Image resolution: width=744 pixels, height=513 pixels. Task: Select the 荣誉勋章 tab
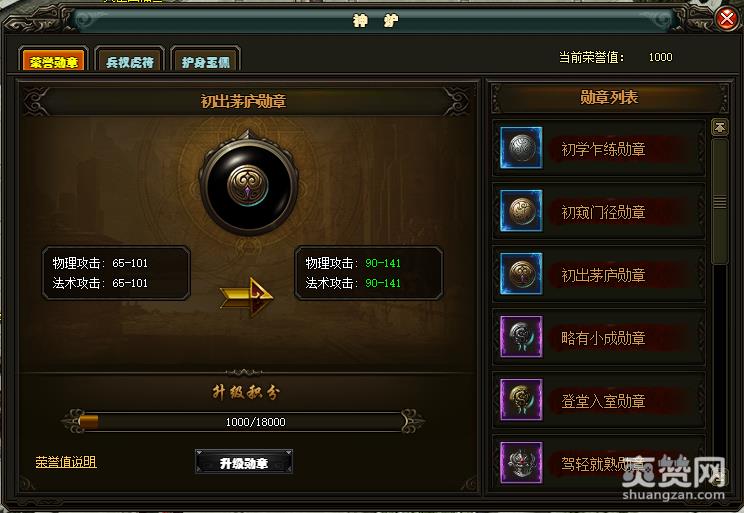click(54, 62)
